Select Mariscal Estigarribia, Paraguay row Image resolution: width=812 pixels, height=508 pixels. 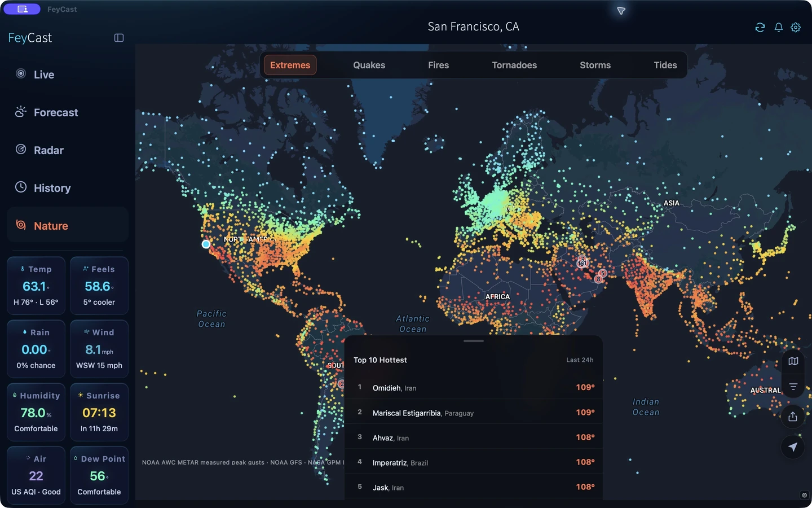tap(474, 412)
